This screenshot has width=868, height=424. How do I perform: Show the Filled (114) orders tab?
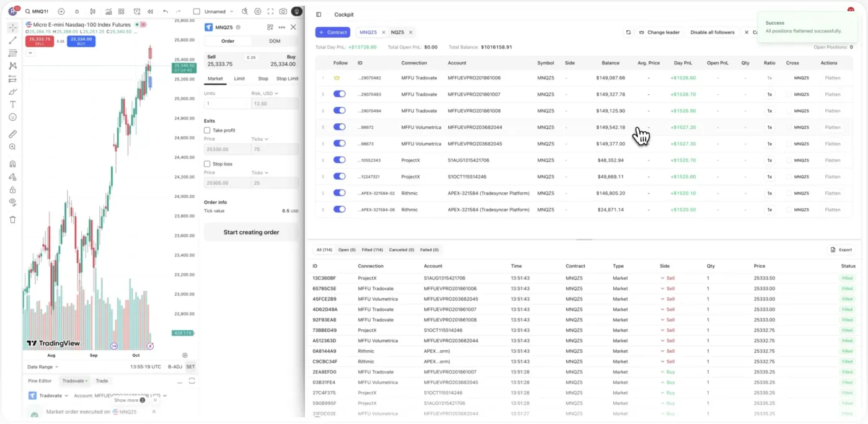tap(372, 250)
